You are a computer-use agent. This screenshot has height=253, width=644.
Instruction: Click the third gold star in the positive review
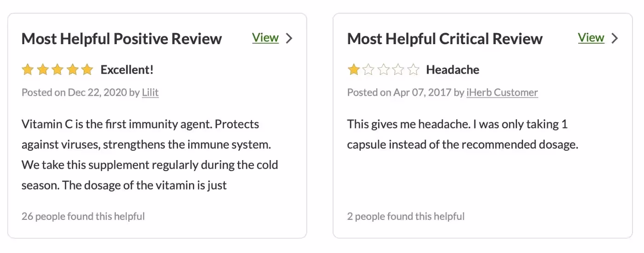click(x=57, y=70)
